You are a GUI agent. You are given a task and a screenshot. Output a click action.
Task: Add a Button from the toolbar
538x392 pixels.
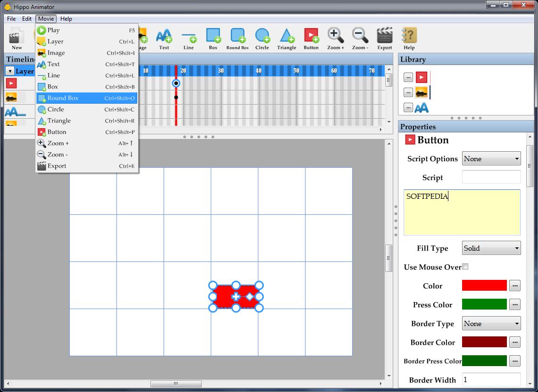click(311, 38)
